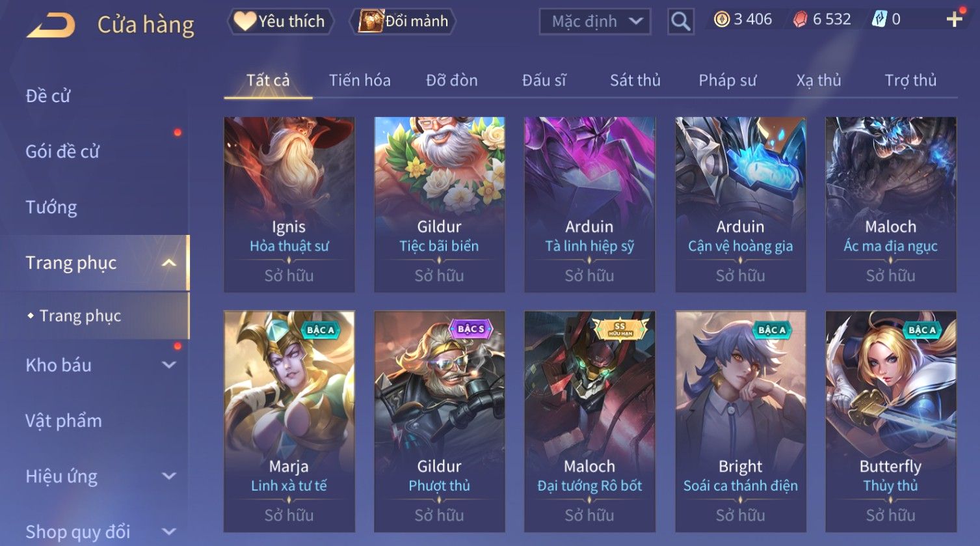Viewport: 980px width, 546px height.
Task: Open the Ignis Hỏa thuật sư skin card
Action: pos(289,204)
